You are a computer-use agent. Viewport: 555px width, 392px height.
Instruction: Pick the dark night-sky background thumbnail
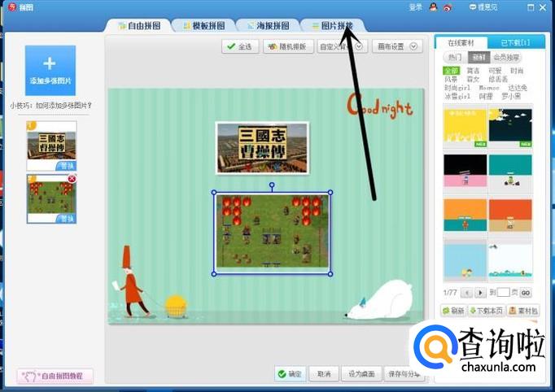[510, 128]
